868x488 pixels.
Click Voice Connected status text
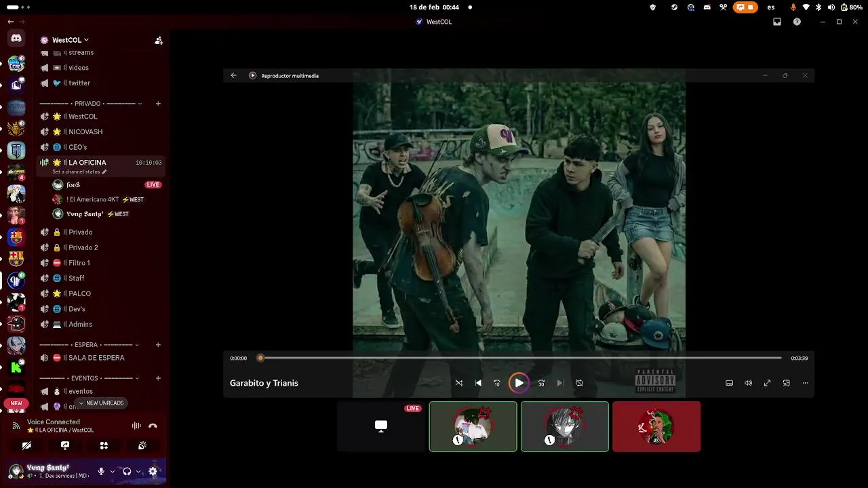pos(54,422)
